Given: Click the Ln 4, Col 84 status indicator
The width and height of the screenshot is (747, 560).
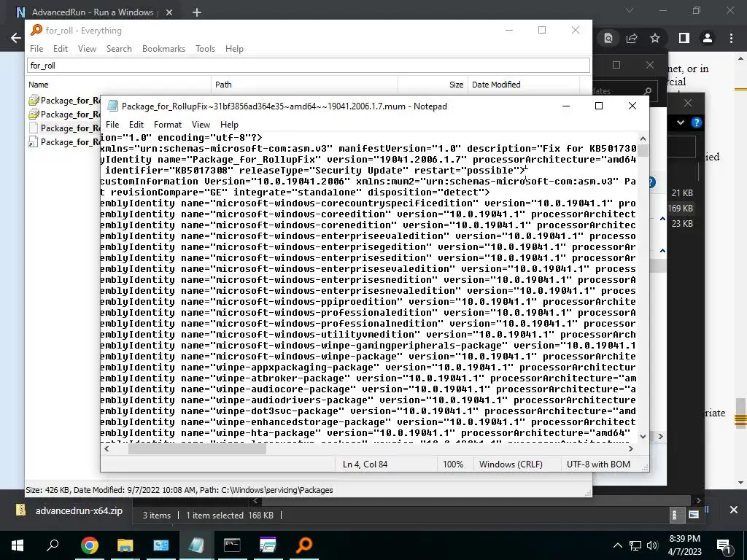Looking at the screenshot, I should pos(365,464).
